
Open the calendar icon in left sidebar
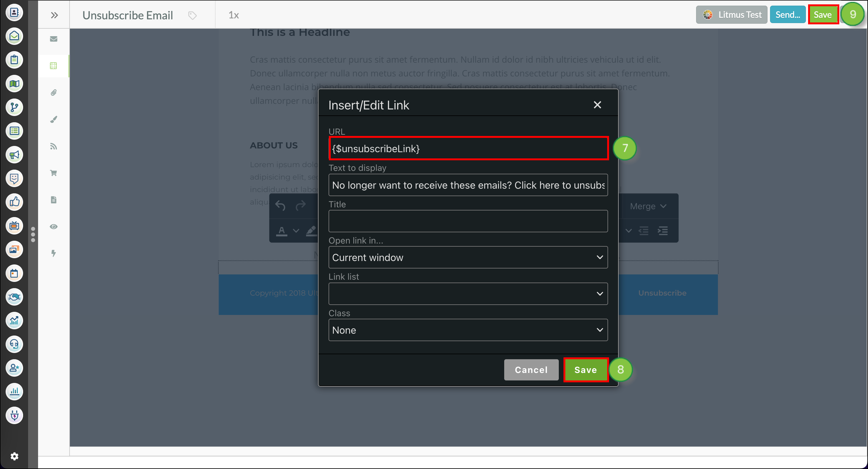point(14,273)
